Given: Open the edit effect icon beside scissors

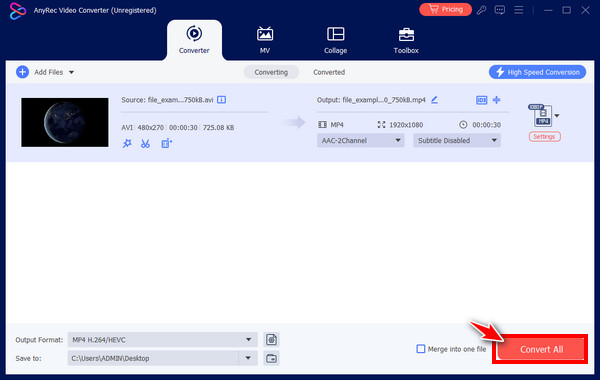Looking at the screenshot, I should (166, 144).
